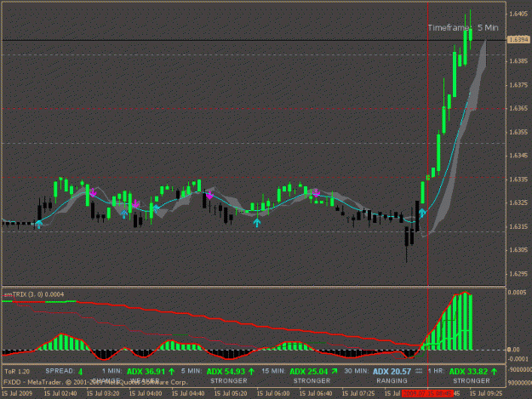This screenshot has width=532, height=399.
Task: Click the 1.6405 price axis label
Action: coord(518,14)
